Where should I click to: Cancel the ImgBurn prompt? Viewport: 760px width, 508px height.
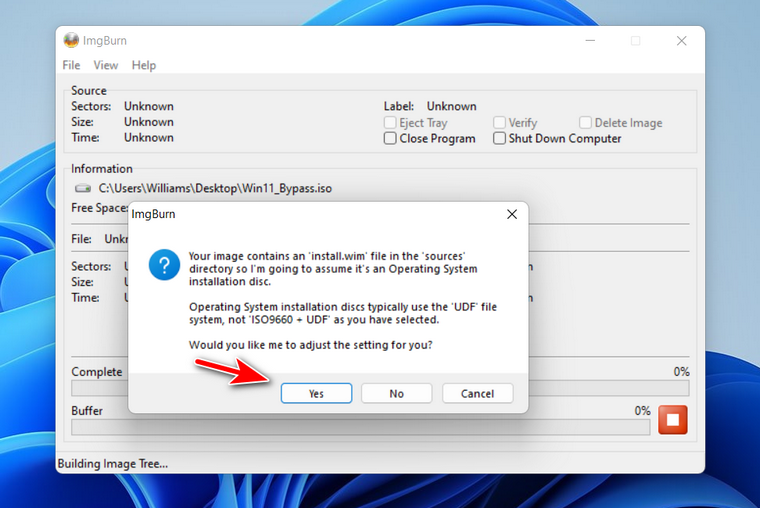pyautogui.click(x=477, y=393)
